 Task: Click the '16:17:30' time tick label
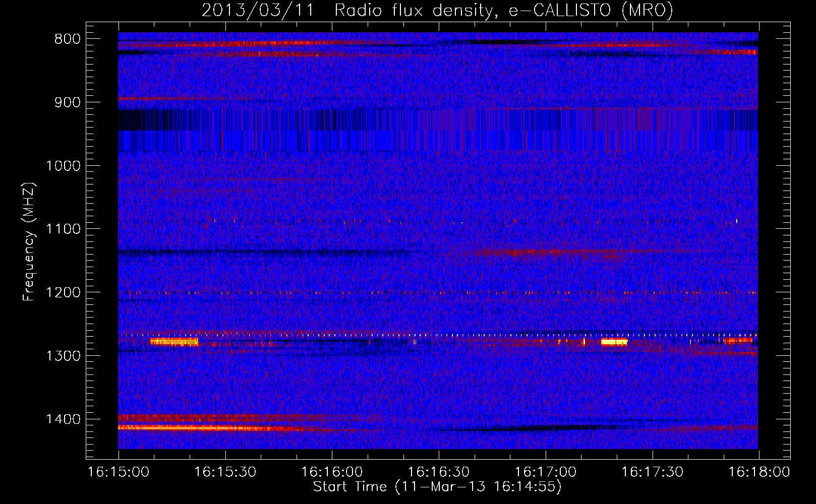(652, 472)
